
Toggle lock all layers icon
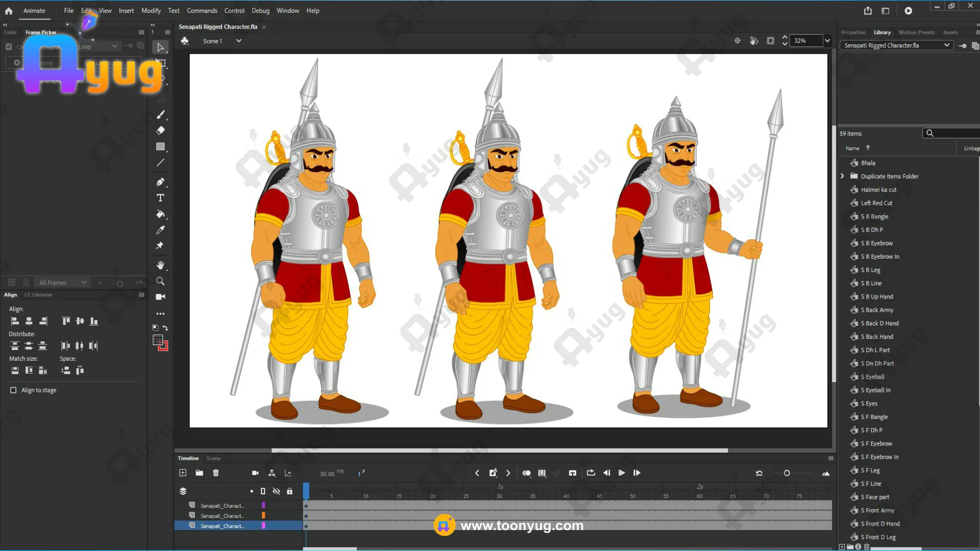tap(289, 491)
